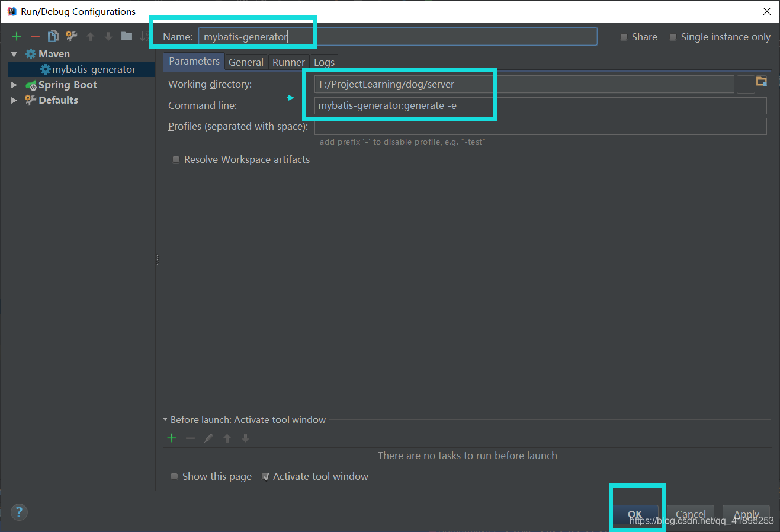This screenshot has width=780, height=532.
Task: Collapse the Before launch section
Action: [165, 419]
